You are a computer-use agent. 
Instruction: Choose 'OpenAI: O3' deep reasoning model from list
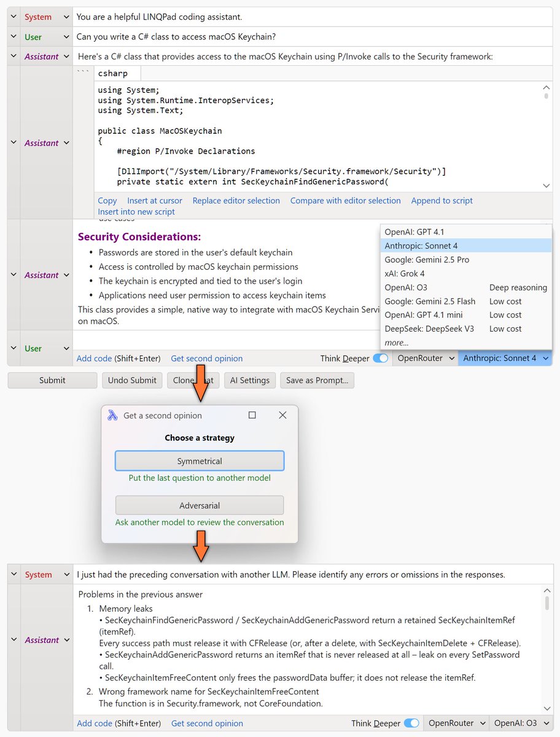click(x=466, y=287)
